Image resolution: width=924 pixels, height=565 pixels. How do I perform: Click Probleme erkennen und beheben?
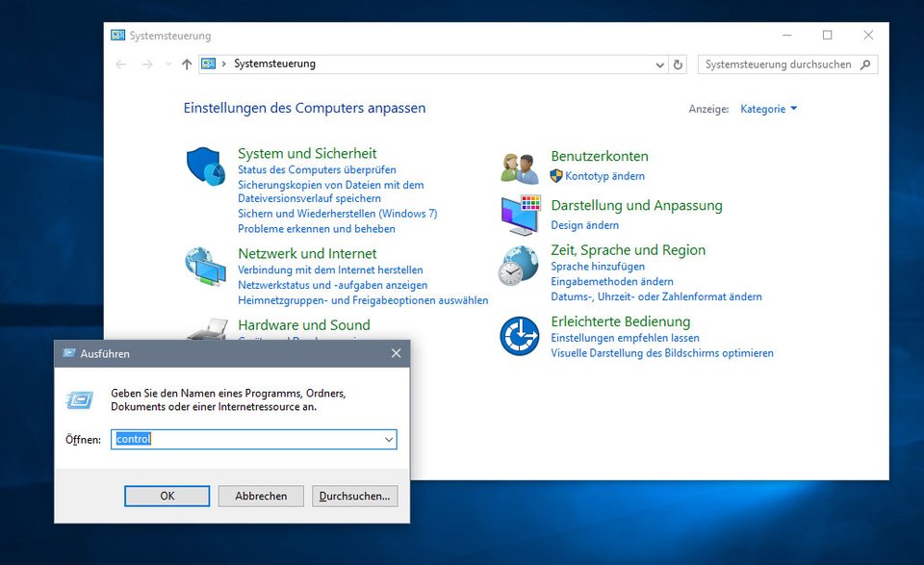317,228
